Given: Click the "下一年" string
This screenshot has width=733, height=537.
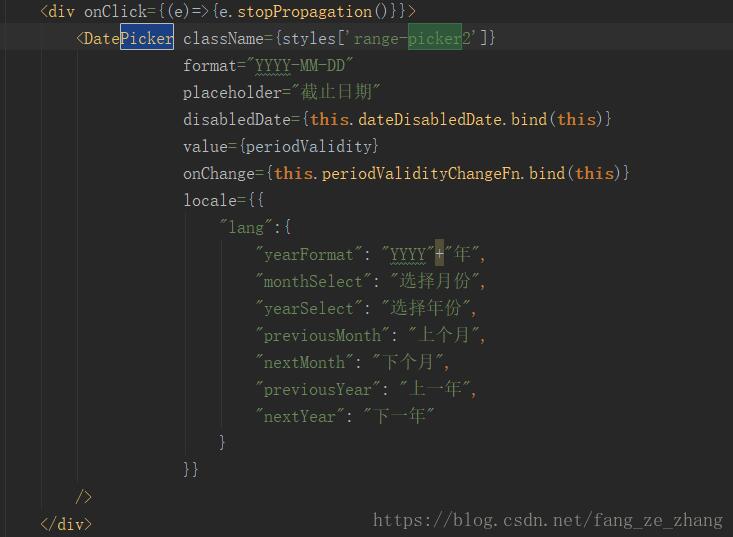Looking at the screenshot, I should [399, 416].
